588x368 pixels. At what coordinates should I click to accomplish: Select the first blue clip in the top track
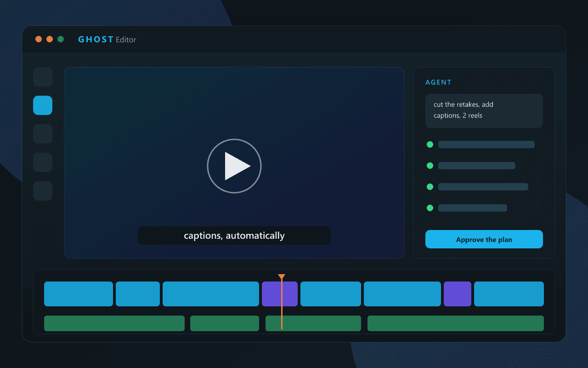pyautogui.click(x=79, y=294)
